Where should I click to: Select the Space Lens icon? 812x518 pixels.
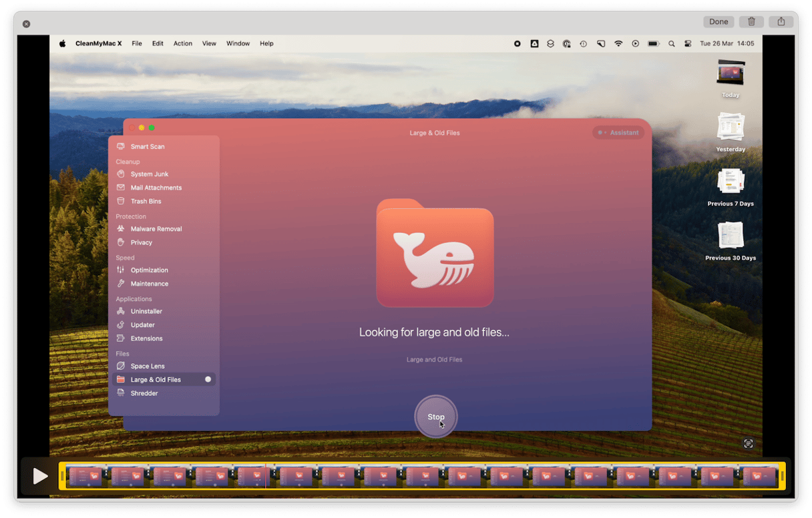tap(121, 366)
